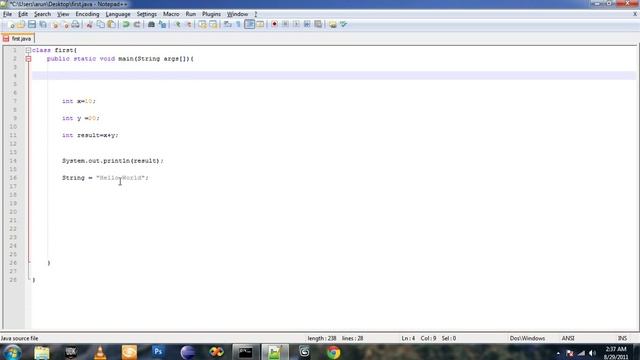The width and height of the screenshot is (640, 360).
Task: Toggle Word Wrap in the toolbar
Action: [x=228, y=24]
